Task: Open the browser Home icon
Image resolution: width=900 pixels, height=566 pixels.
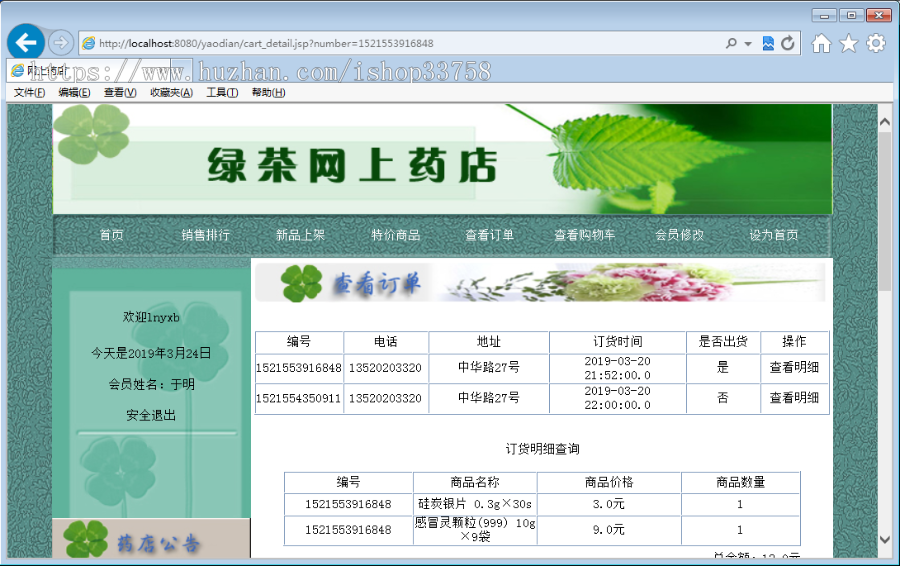Action: [x=821, y=43]
